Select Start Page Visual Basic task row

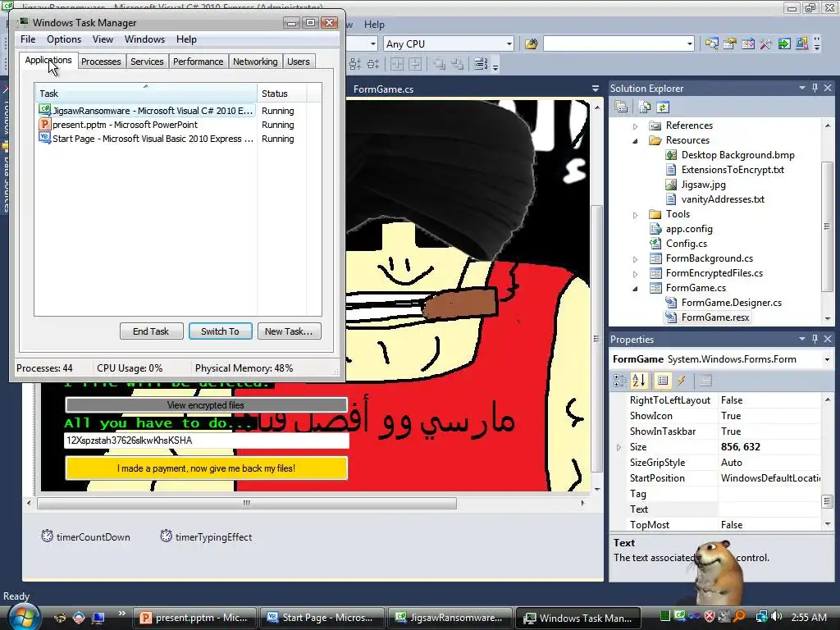(146, 139)
